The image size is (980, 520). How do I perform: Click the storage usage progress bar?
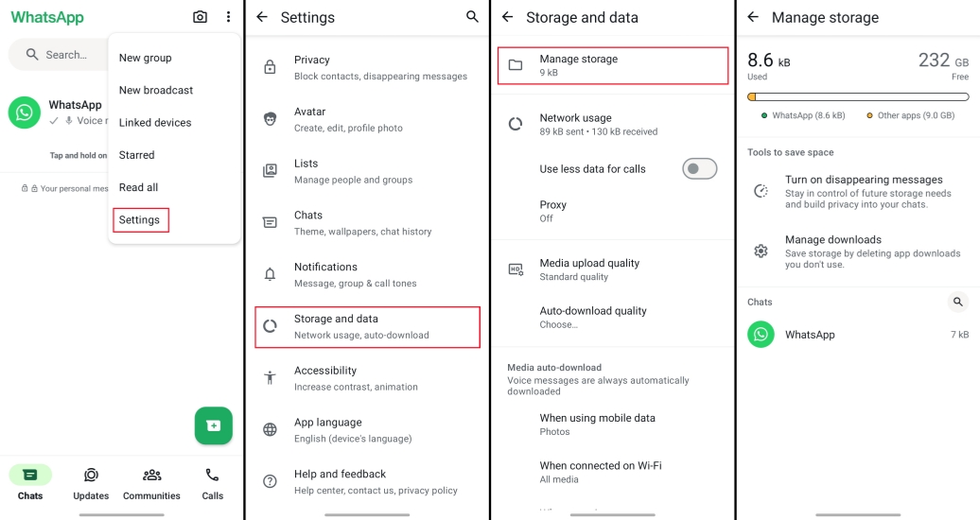[858, 96]
